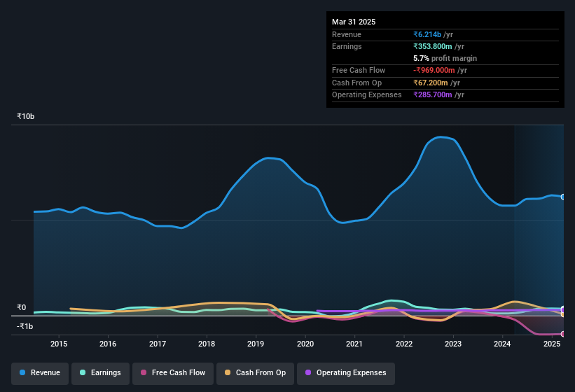Click the 2016 x-axis label

[108, 344]
